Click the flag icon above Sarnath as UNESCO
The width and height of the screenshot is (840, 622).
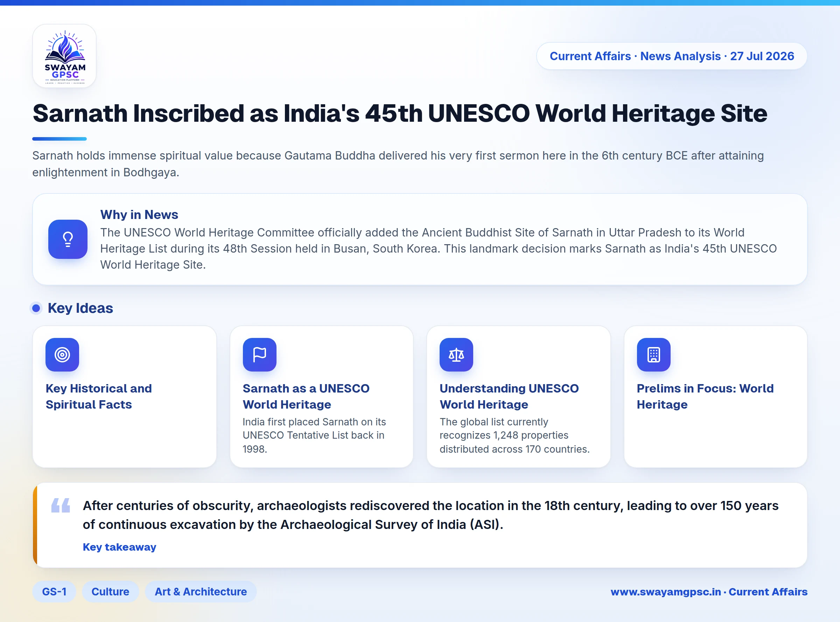tap(260, 355)
